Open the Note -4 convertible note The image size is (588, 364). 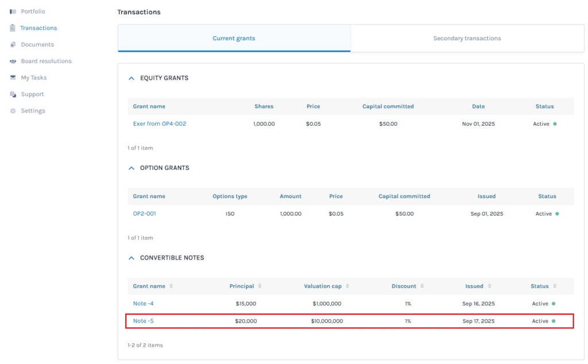tap(144, 304)
